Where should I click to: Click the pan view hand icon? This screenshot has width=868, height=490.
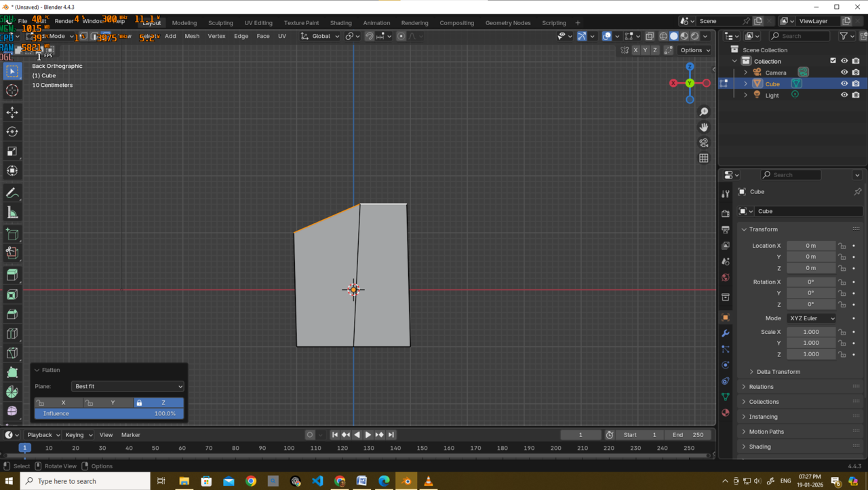tap(704, 127)
